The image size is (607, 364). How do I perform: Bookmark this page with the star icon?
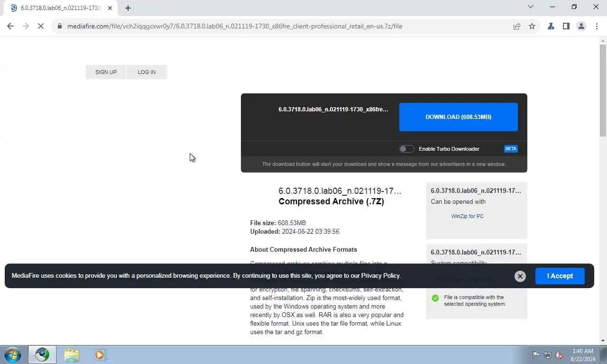pyautogui.click(x=532, y=26)
